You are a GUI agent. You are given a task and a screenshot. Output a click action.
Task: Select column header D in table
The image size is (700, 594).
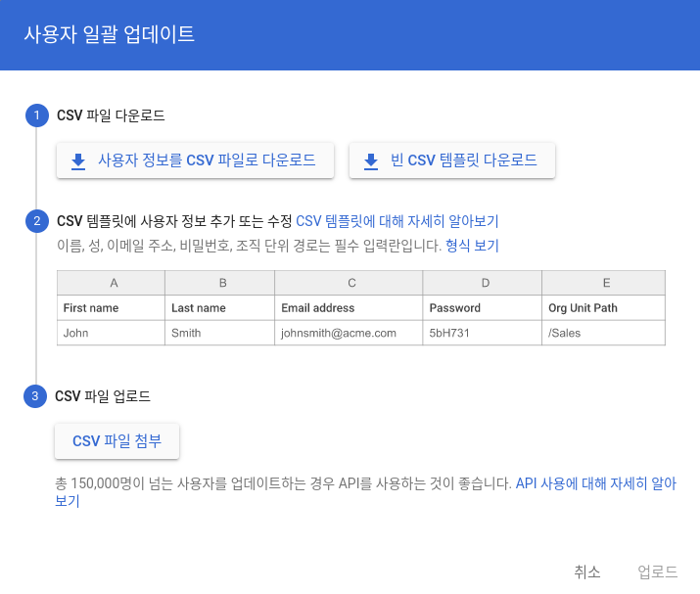(x=482, y=283)
